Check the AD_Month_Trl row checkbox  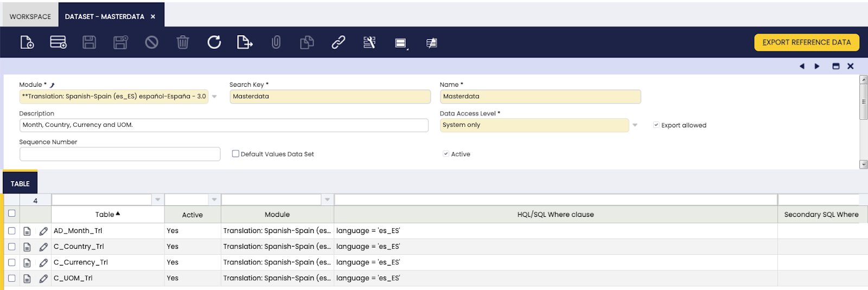coord(12,231)
